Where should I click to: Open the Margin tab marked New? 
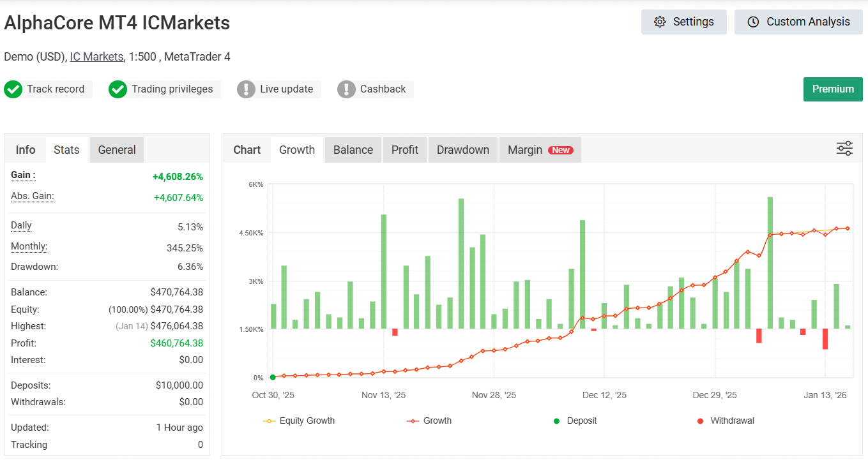coord(540,150)
